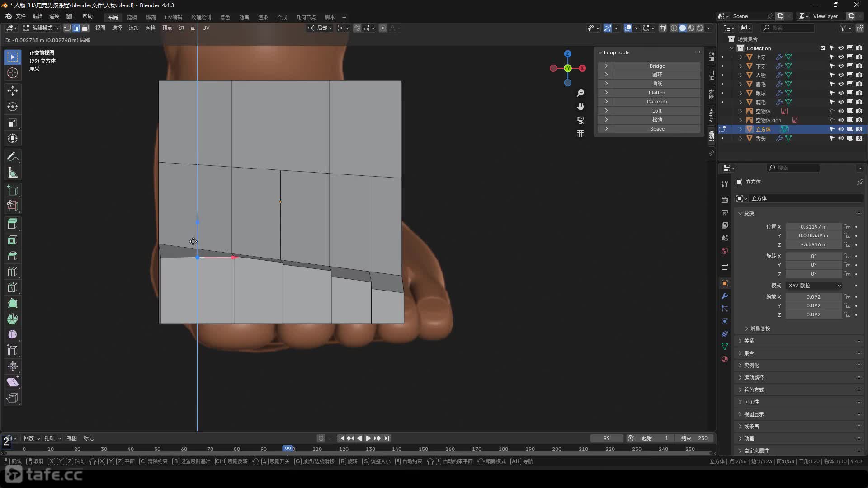The height and width of the screenshot is (488, 868).
Task: Click the Gstretch button
Action: [x=657, y=102]
